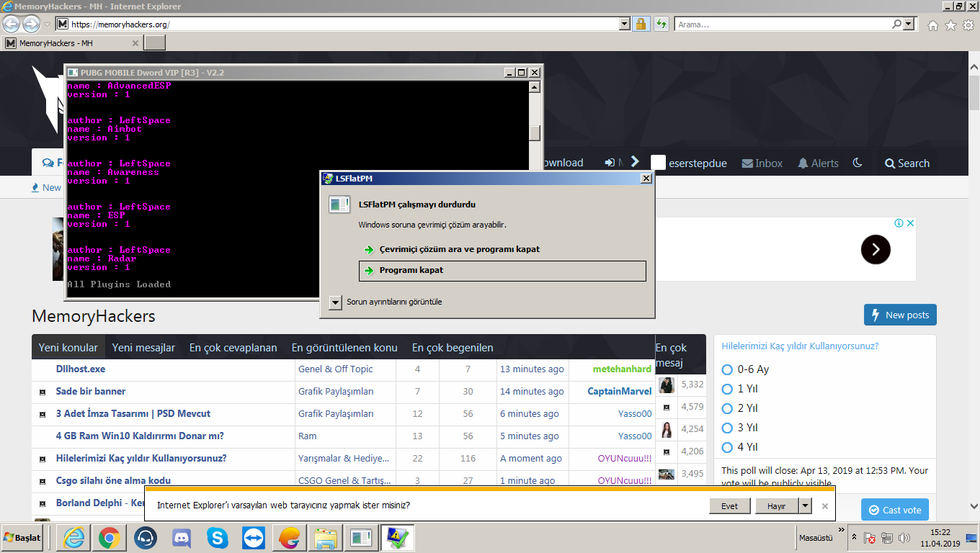The width and height of the screenshot is (980, 553).
Task: Expand Sorun ayrıntılarını görüntüle details
Action: click(x=335, y=302)
